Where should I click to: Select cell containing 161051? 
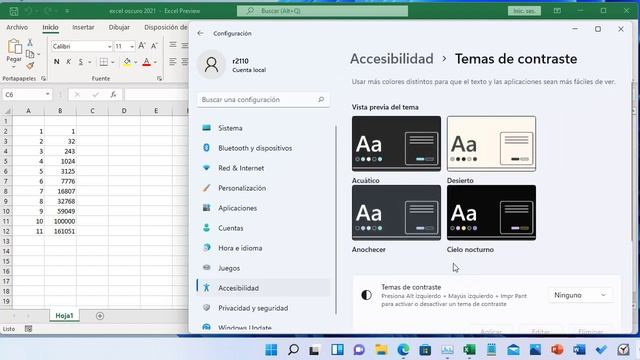60,231
